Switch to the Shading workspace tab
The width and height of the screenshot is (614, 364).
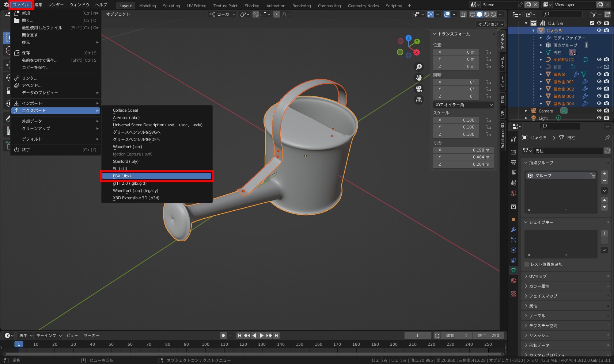[252, 5]
